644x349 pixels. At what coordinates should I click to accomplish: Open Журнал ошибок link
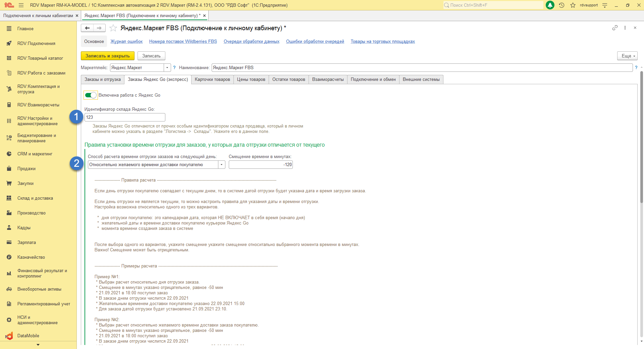pyautogui.click(x=127, y=42)
